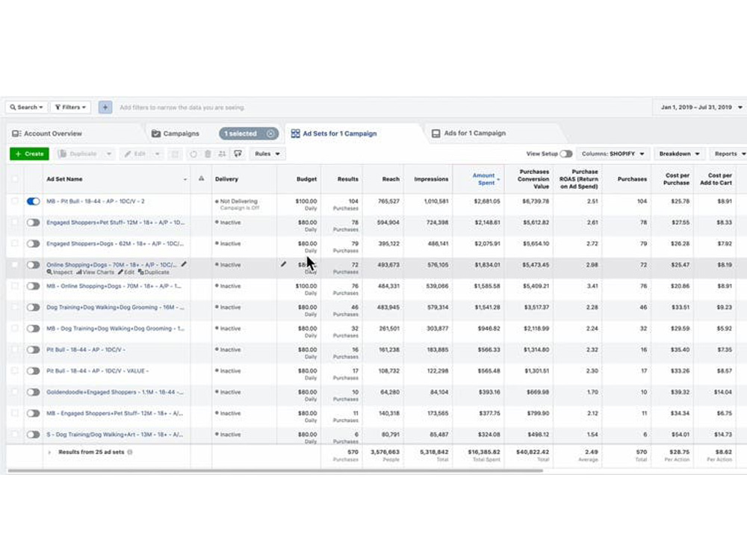Screen dimensions: 747x560
Task: Click pencil icon beside Online Shopping+Dogs name
Action: pos(184,264)
